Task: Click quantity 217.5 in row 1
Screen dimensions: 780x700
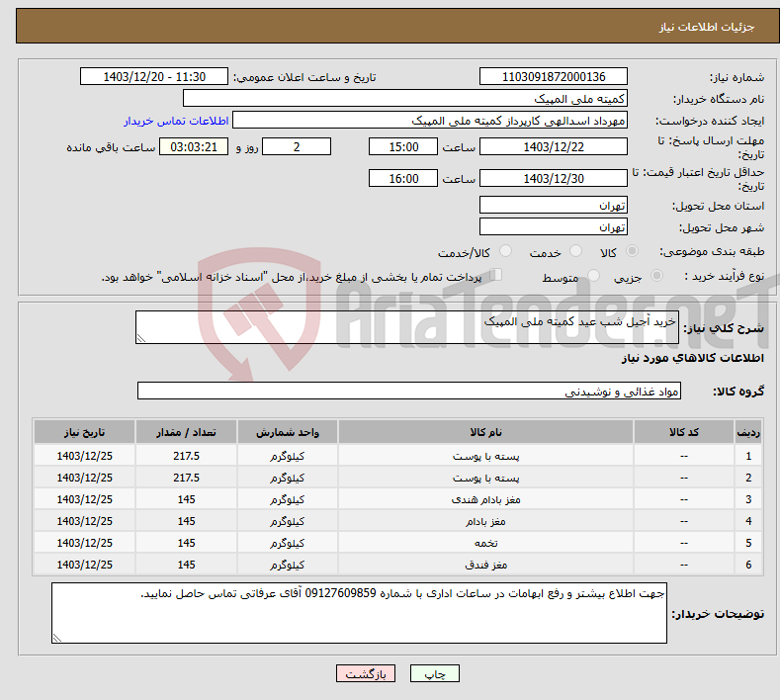Action: click(x=186, y=456)
